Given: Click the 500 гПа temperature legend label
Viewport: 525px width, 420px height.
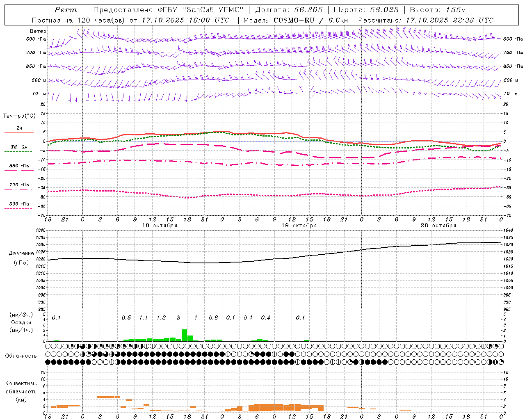Looking at the screenshot, I should point(19,203).
